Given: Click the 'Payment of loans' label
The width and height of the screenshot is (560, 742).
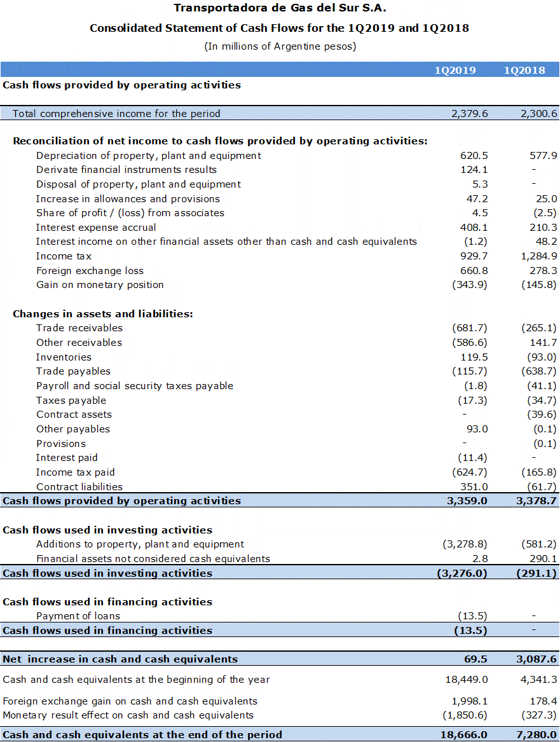Looking at the screenshot, I should [78, 616].
